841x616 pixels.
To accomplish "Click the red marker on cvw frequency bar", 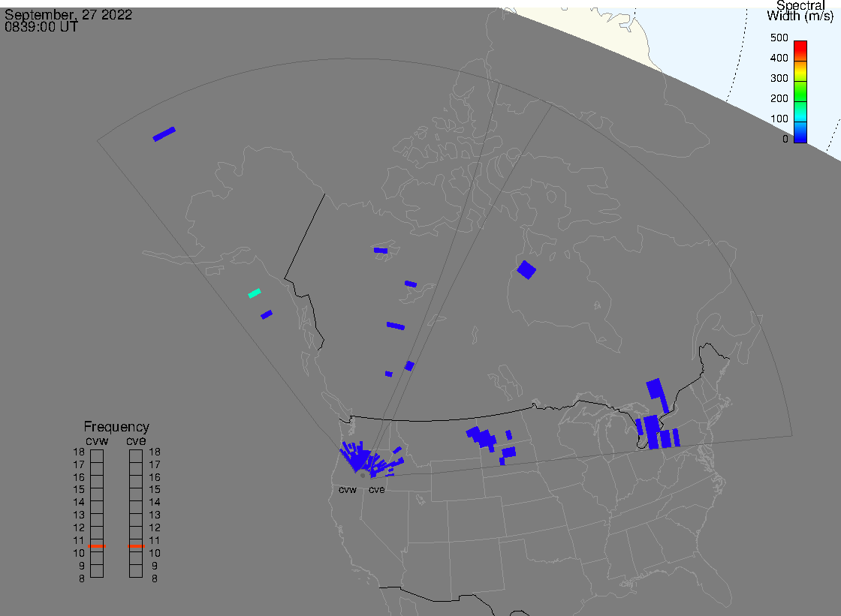I will pos(97,545).
